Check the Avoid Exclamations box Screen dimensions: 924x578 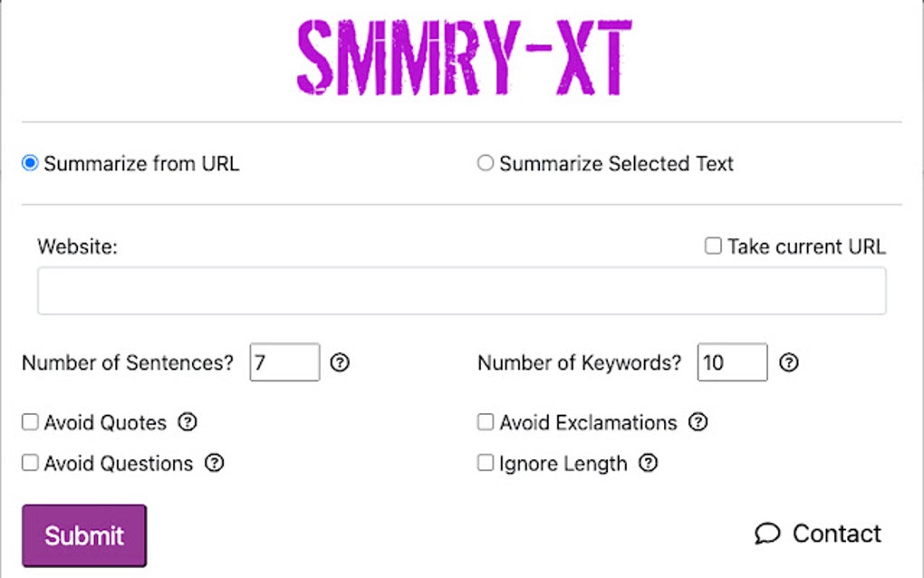(x=485, y=421)
